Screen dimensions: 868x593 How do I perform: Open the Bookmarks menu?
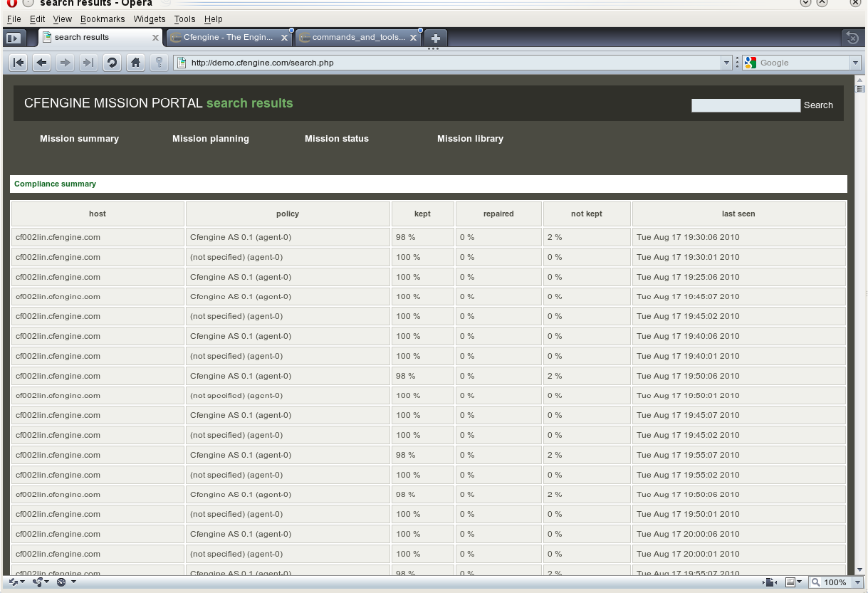click(x=103, y=19)
